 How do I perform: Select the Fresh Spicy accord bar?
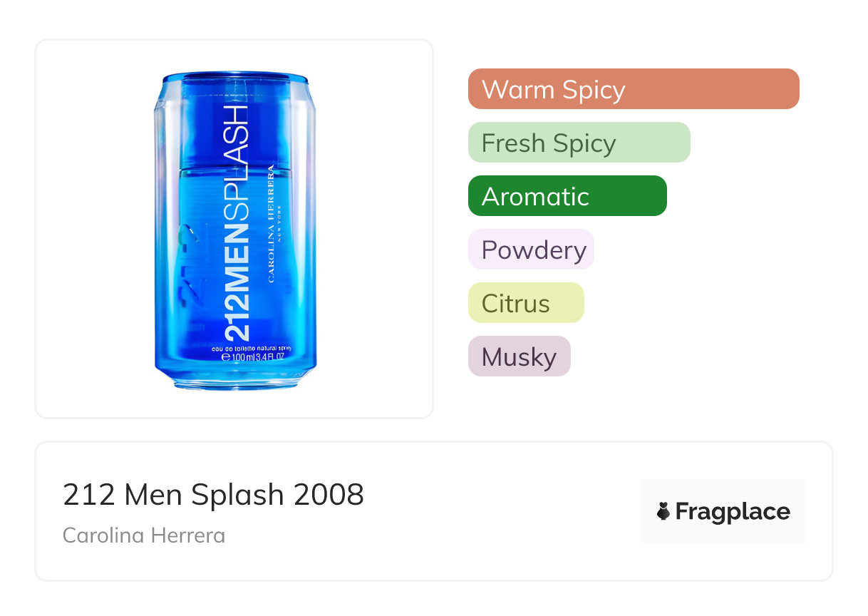pyautogui.click(x=579, y=143)
